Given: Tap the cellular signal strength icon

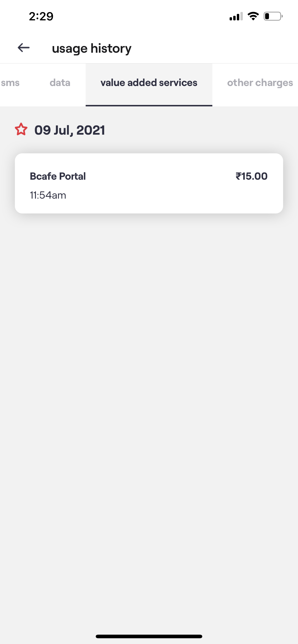Looking at the screenshot, I should coord(236,17).
